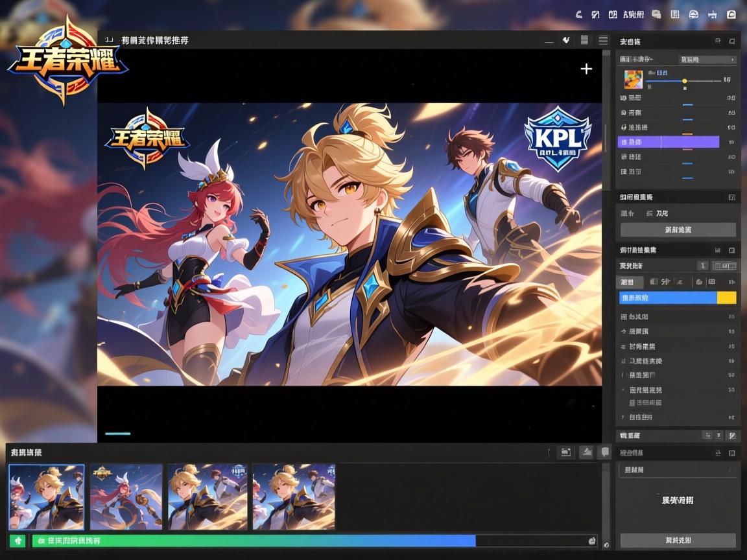Toggle the split-view switch in the middle right panel

(x=724, y=266)
